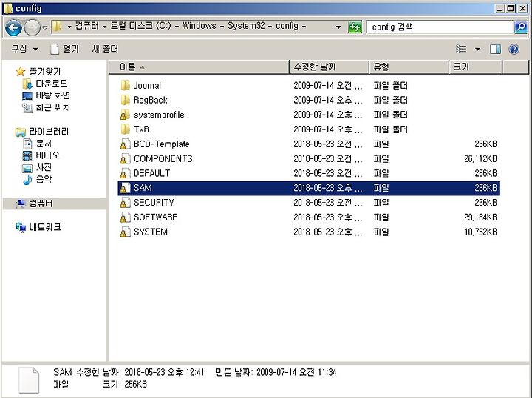The height and width of the screenshot is (398, 532).
Task: Expand the dropdown arrow before 컴퓨터 in address bar
Action: tap(69, 27)
